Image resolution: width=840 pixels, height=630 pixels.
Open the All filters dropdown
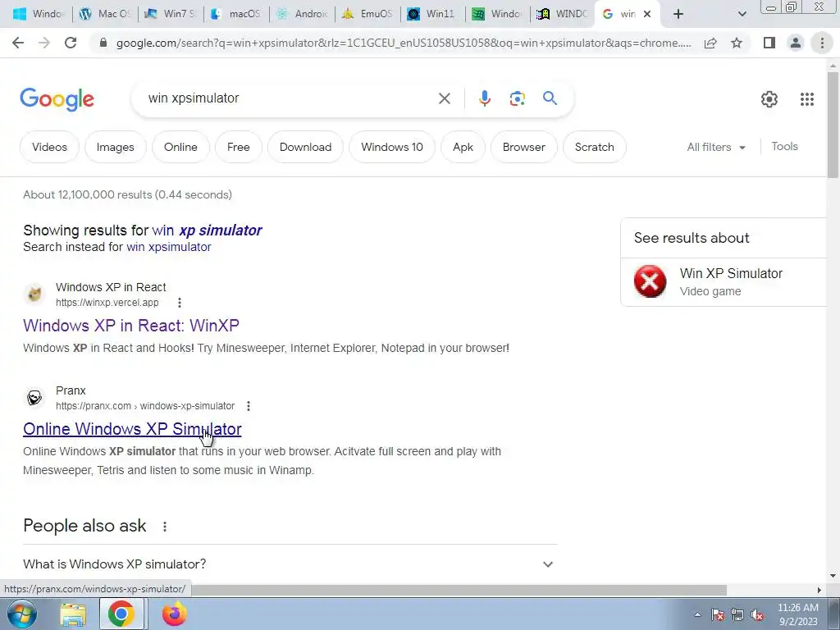coord(716,147)
